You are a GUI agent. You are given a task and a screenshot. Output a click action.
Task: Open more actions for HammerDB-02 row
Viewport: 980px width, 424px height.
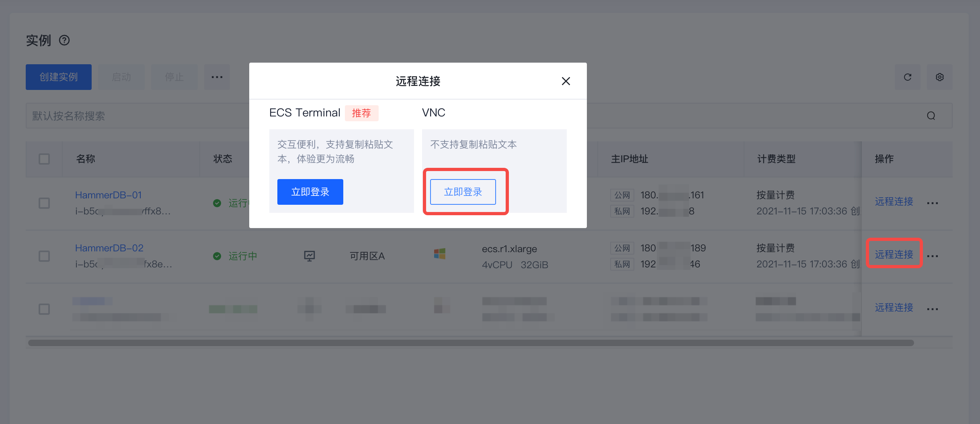tap(933, 256)
